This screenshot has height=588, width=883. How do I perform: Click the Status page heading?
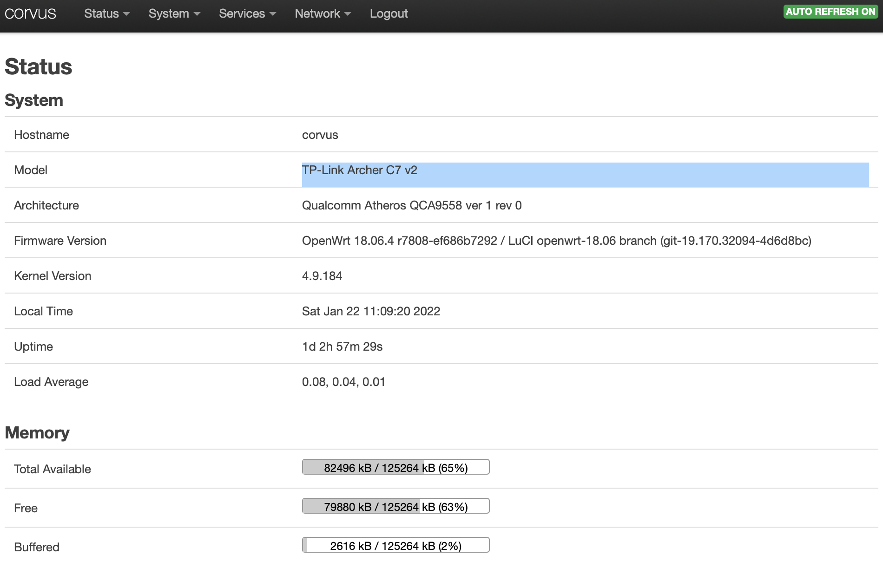pyautogui.click(x=39, y=66)
